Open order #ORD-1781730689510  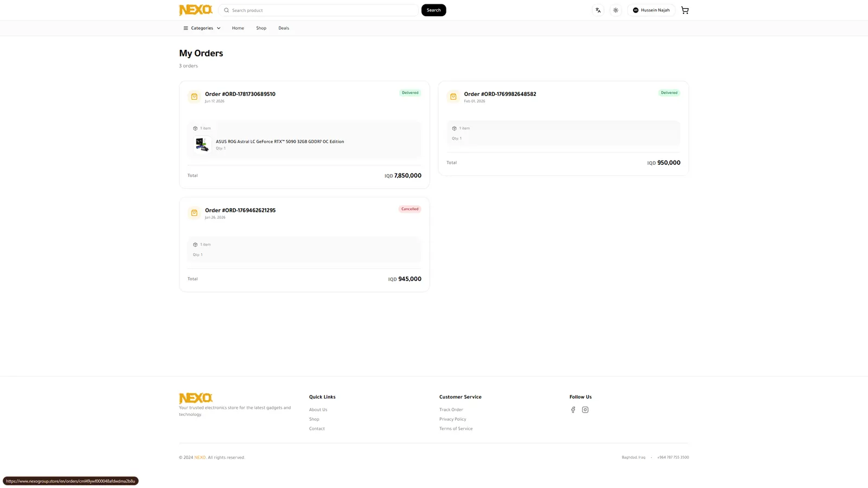[240, 94]
